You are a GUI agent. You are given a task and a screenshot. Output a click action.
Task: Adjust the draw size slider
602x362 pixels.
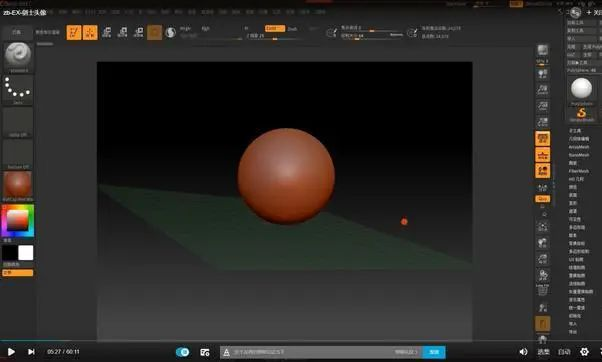click(372, 36)
